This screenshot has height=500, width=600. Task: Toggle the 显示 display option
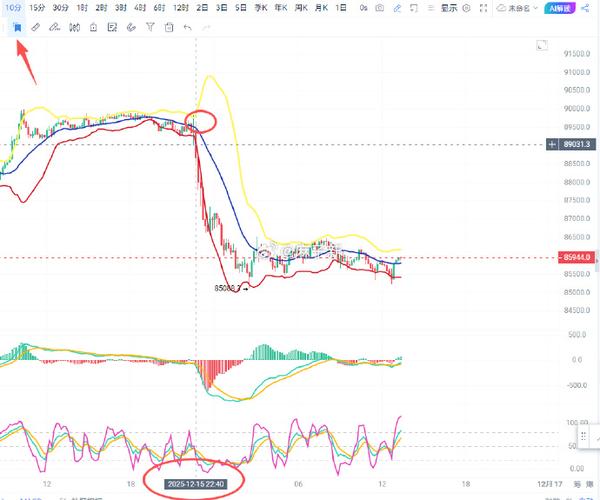point(450,8)
